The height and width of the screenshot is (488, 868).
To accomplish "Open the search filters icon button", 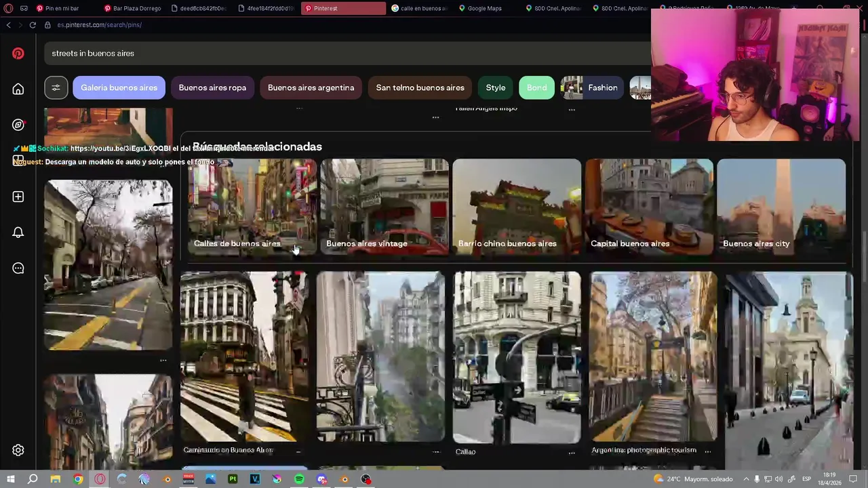I will (56, 87).
